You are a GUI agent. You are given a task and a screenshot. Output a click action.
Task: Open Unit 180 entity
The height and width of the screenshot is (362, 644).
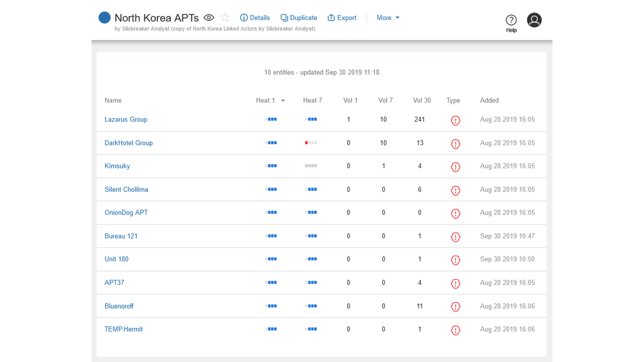(117, 259)
